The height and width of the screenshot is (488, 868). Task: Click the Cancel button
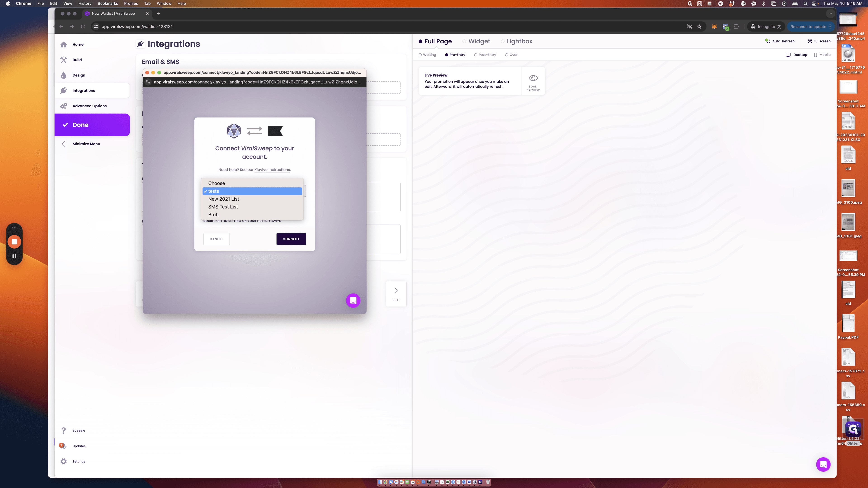216,239
